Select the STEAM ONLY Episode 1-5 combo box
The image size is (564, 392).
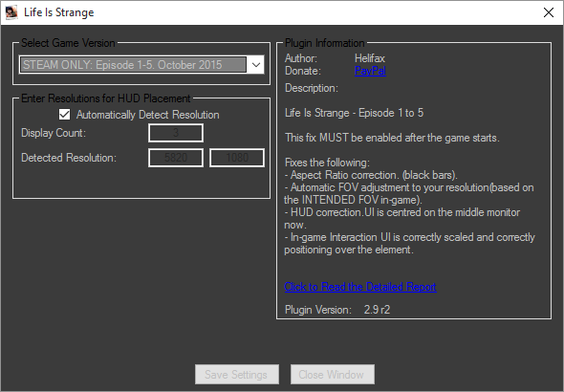click(x=141, y=65)
